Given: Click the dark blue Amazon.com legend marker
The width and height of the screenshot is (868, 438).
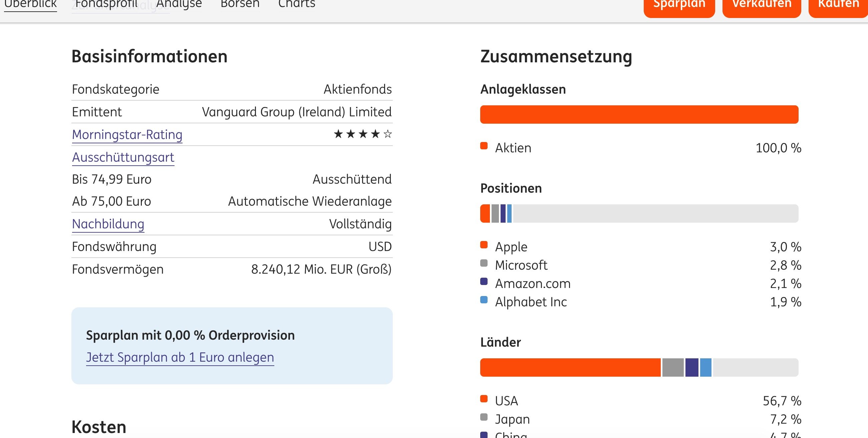Looking at the screenshot, I should click(484, 281).
